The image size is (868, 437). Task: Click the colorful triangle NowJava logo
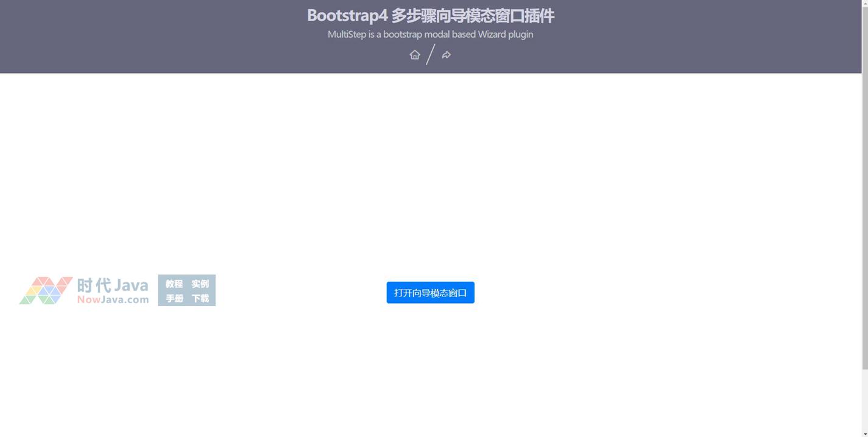(x=46, y=291)
